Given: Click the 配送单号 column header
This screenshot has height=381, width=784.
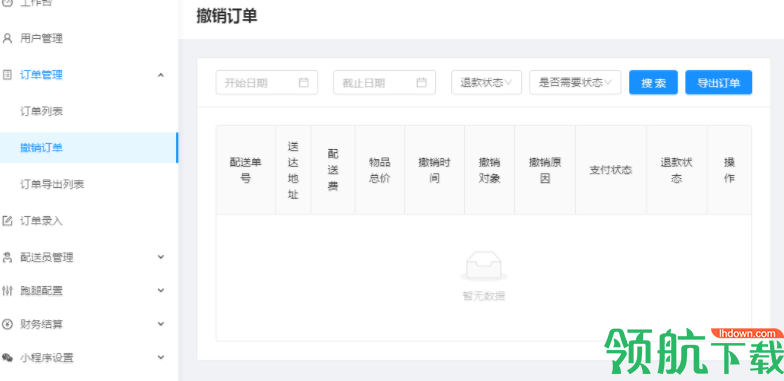Looking at the screenshot, I should [x=246, y=170].
